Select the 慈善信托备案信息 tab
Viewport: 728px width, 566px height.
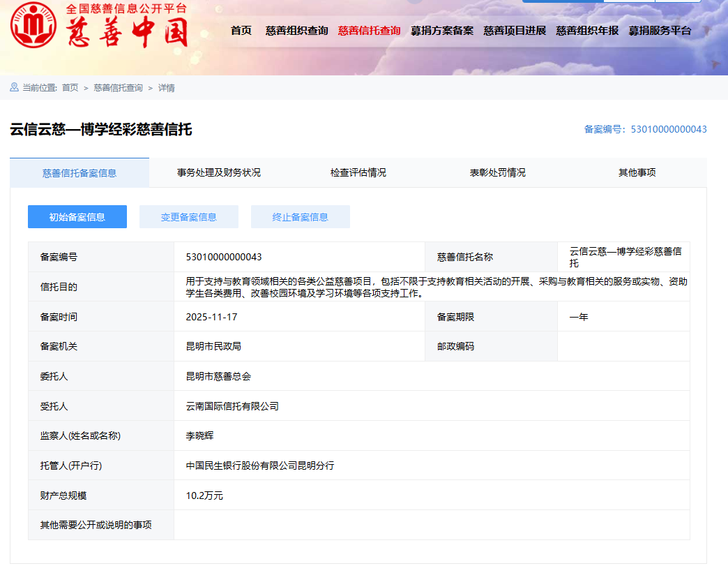[79, 173]
